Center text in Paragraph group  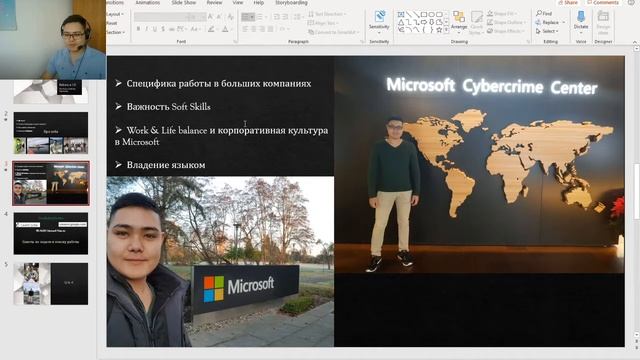pyautogui.click(x=254, y=29)
